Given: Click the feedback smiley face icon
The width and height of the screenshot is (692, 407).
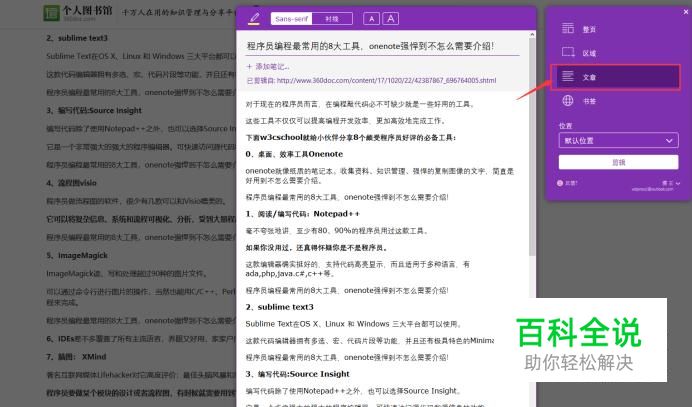Looking at the screenshot, I should [x=560, y=183].
